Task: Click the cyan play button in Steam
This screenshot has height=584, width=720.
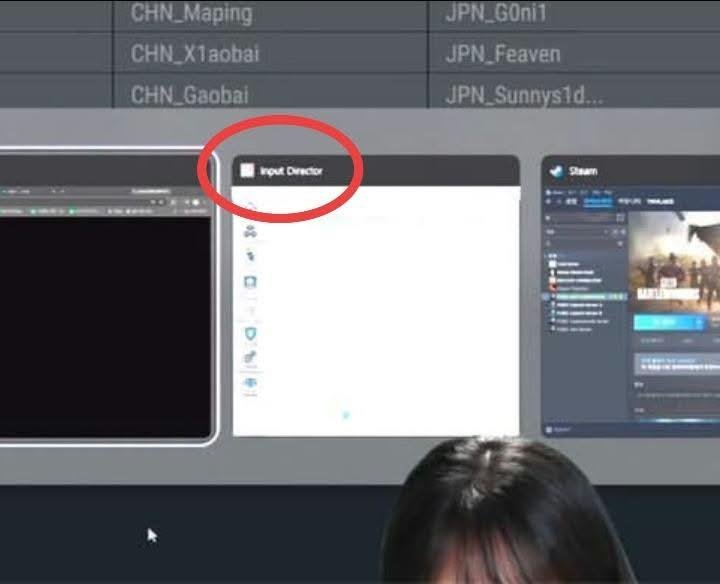Action: click(669, 323)
